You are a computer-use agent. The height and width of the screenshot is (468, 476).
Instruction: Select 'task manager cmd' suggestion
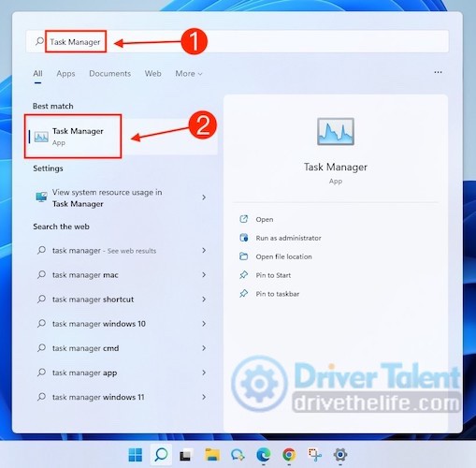(122, 348)
